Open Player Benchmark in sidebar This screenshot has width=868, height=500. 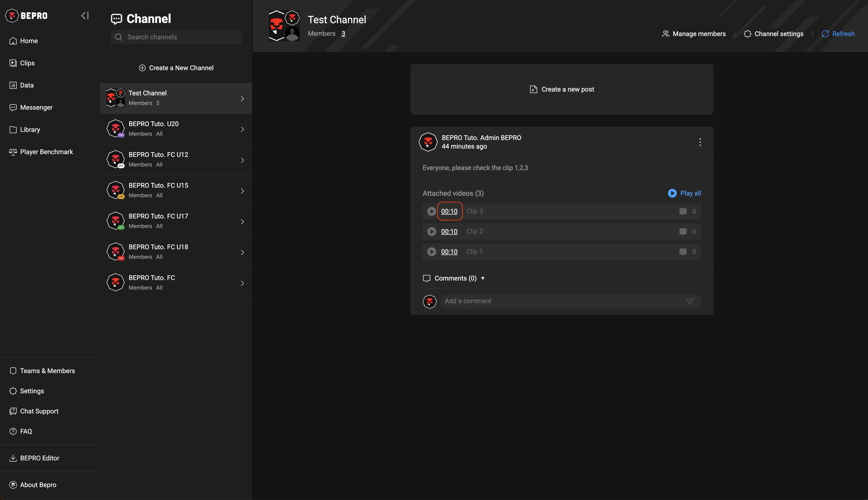[46, 152]
